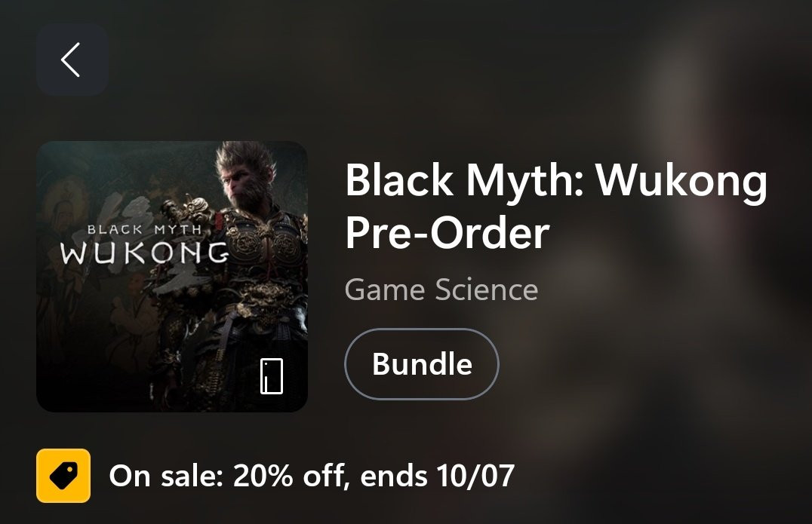812x524 pixels.
Task: Click the WUKONG wordmark in cover art
Action: click(144, 253)
